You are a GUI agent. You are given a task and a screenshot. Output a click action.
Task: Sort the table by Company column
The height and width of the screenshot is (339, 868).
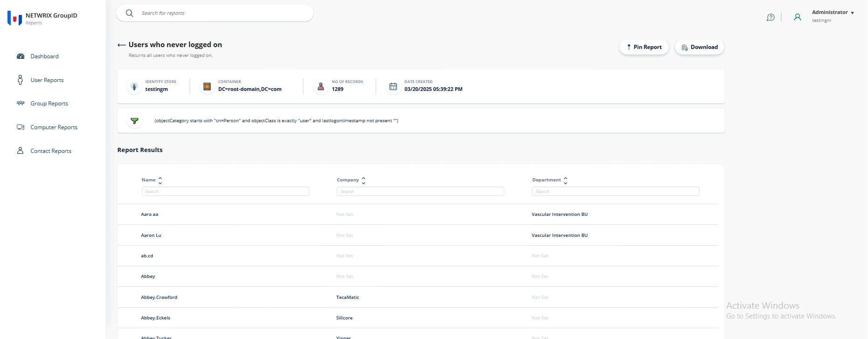pyautogui.click(x=363, y=180)
